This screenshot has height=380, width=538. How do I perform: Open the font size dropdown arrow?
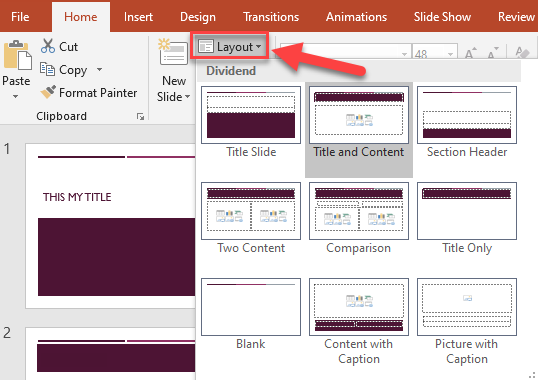click(x=451, y=54)
